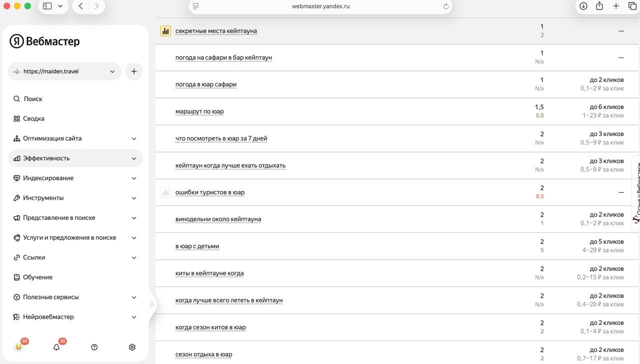Open query винодельни около кейптауна
The image size is (640, 364).
click(x=218, y=219)
